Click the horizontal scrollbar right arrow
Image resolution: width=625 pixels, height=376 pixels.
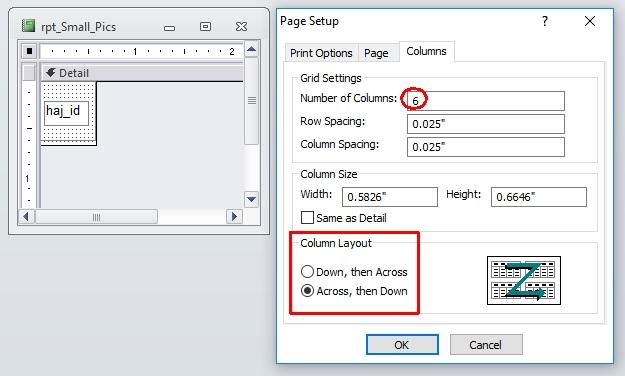pyautogui.click(x=234, y=217)
